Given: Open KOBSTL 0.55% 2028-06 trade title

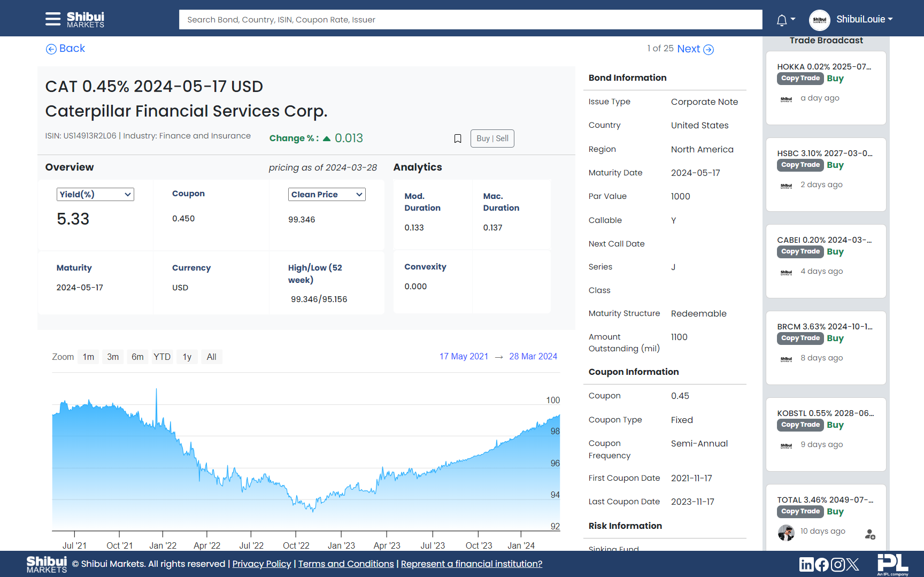Looking at the screenshot, I should tap(826, 413).
